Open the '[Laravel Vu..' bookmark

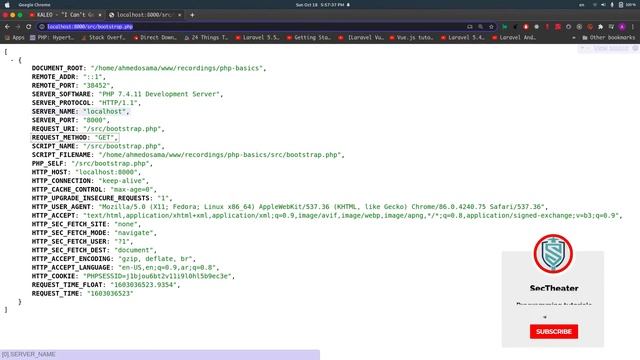point(361,38)
